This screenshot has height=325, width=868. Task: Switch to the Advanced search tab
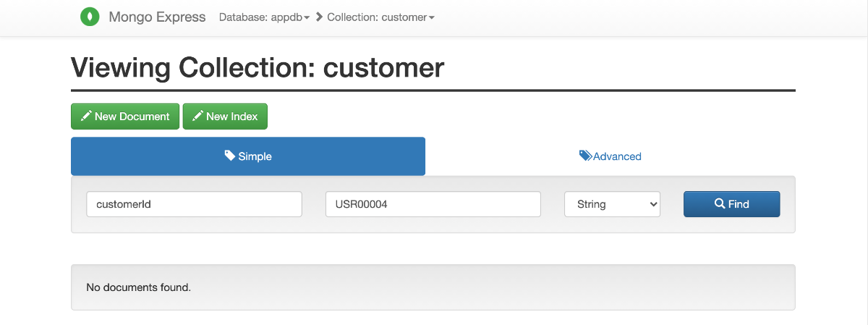[x=610, y=156]
